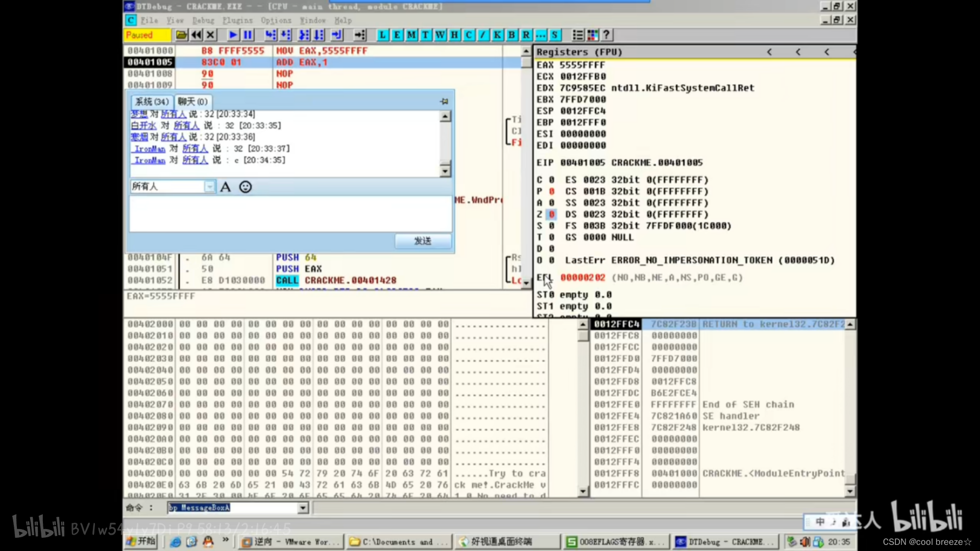Open the 所有人 recipient dropdown
The image size is (980, 551).
[x=210, y=187]
